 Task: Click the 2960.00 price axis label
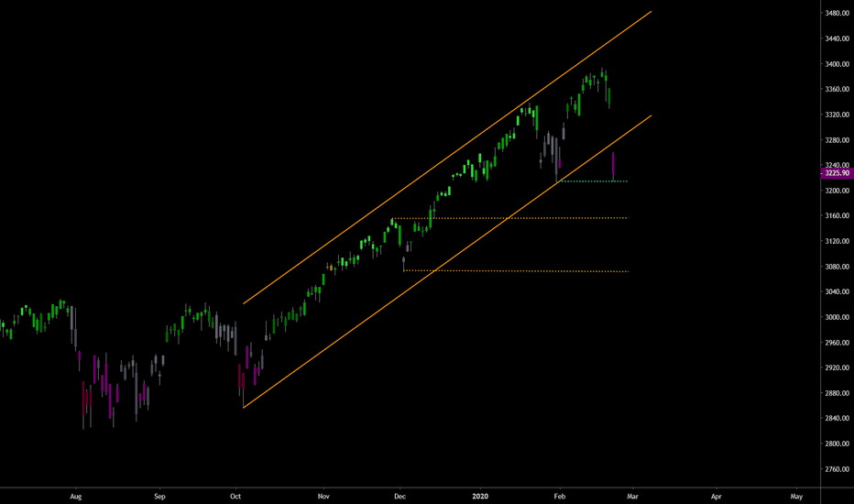pos(838,343)
